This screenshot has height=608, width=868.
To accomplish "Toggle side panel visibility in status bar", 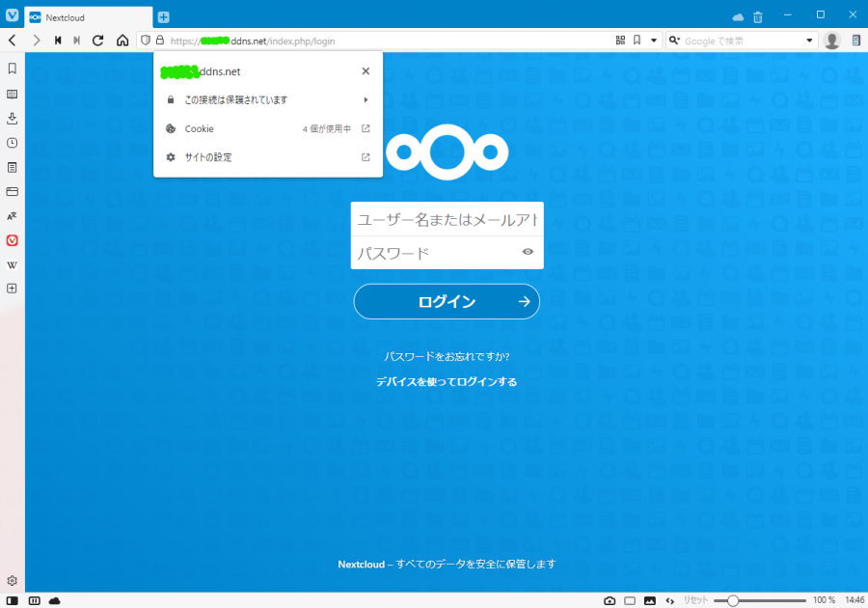I will point(13,600).
